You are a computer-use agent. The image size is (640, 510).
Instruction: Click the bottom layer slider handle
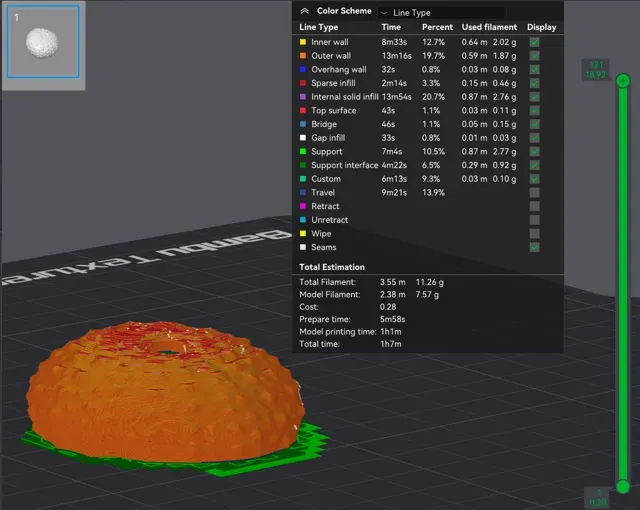tap(623, 486)
